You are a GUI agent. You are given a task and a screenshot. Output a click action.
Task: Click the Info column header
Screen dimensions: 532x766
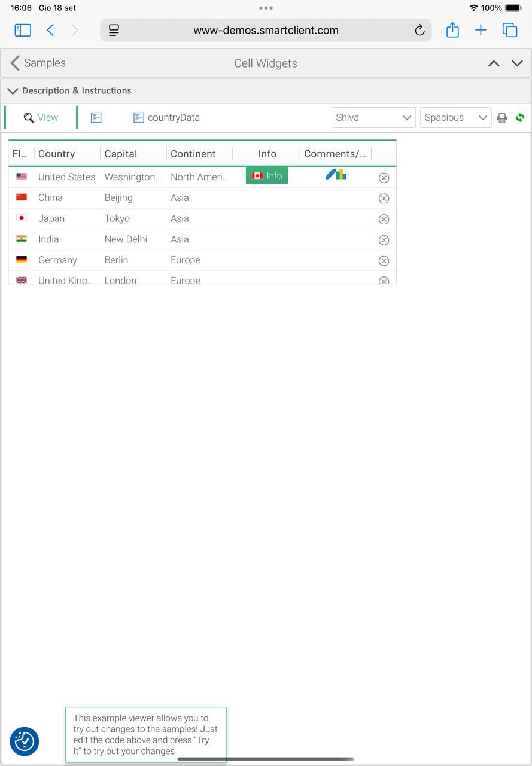click(x=267, y=154)
